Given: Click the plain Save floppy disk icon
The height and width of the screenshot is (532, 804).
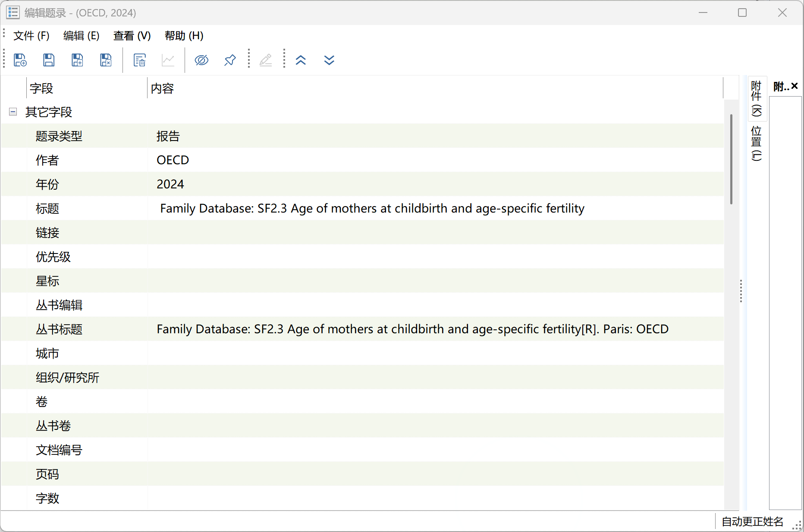Looking at the screenshot, I should (x=49, y=60).
